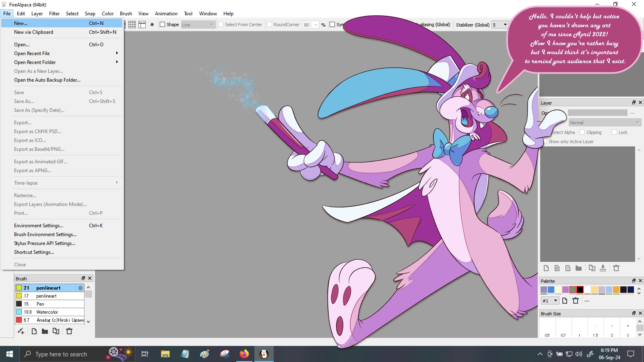Choose Environment Settings... menu entry

[39, 225]
